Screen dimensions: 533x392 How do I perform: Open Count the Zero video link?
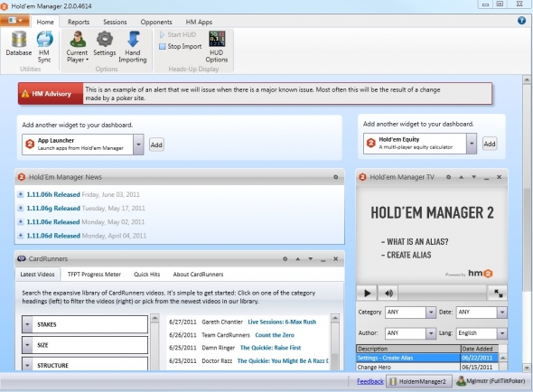point(275,335)
